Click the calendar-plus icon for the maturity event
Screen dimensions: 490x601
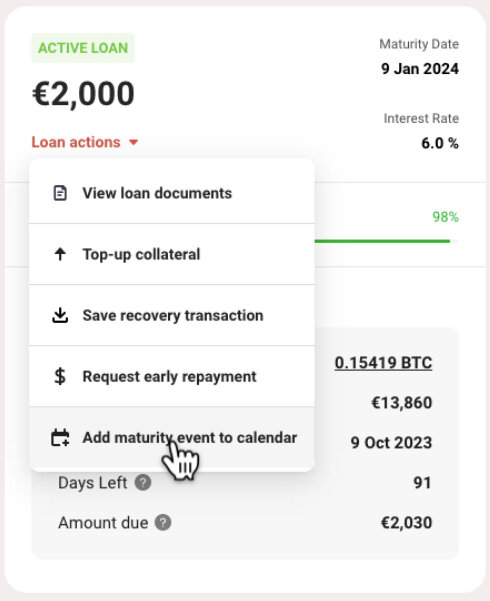tap(60, 438)
